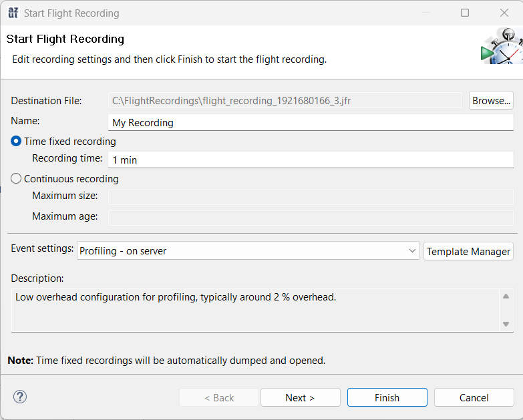The height and width of the screenshot is (420, 523).
Task: Click the Azul app icon in title bar
Action: click(13, 13)
